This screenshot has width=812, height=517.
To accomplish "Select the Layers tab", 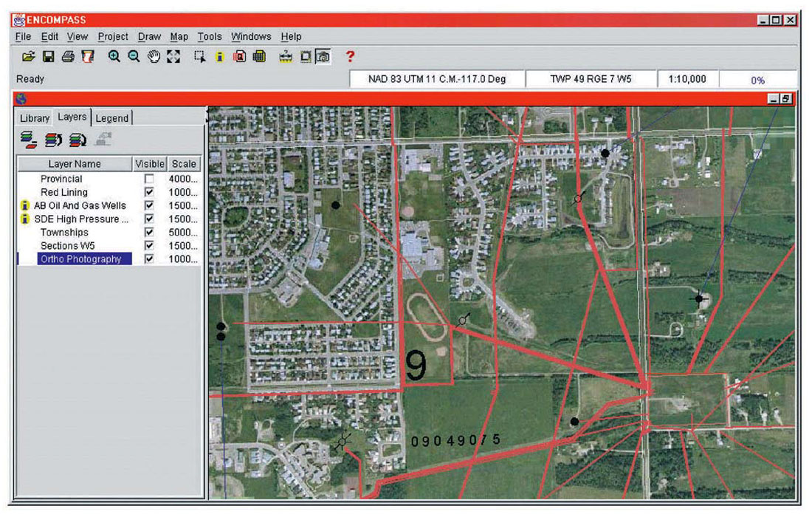I will (72, 117).
